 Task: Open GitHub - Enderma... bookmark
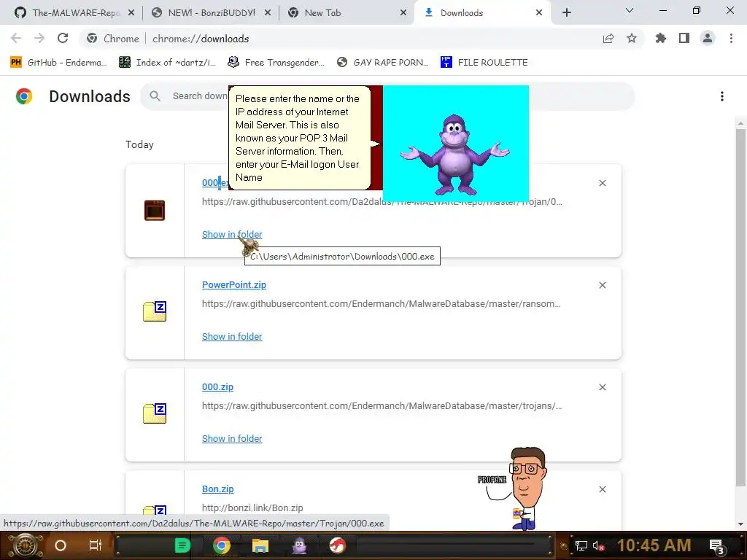pos(58,63)
